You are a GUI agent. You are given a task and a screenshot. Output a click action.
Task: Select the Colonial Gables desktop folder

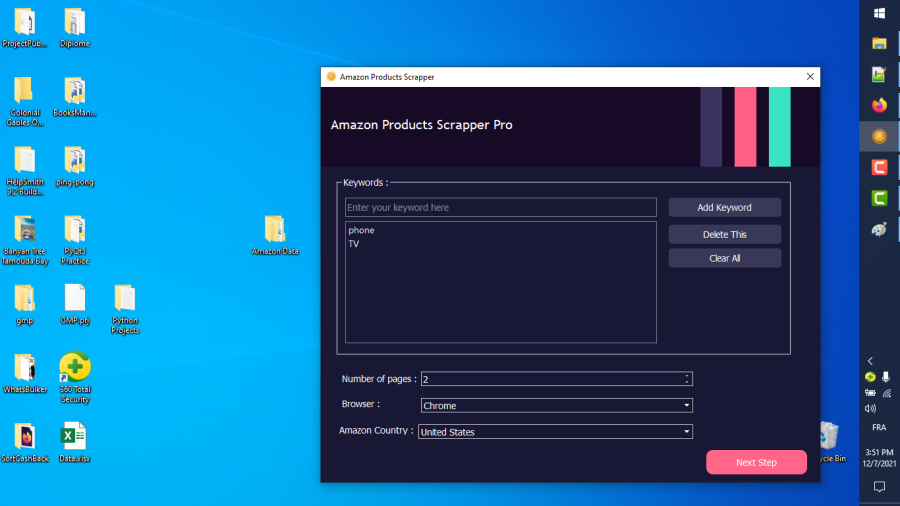pos(25,101)
